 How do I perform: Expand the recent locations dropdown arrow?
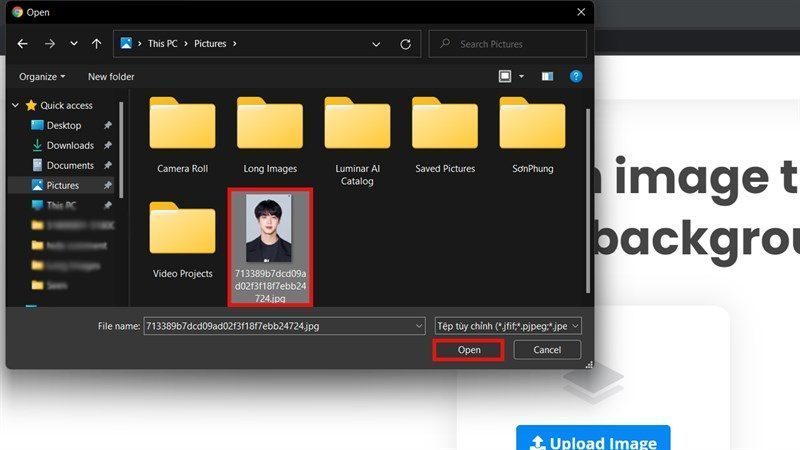tap(74, 44)
